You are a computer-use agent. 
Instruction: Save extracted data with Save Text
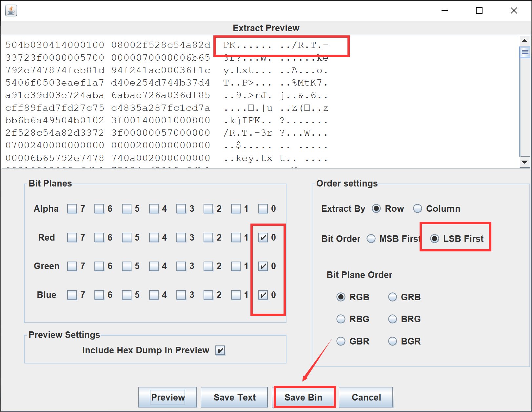coord(234,397)
